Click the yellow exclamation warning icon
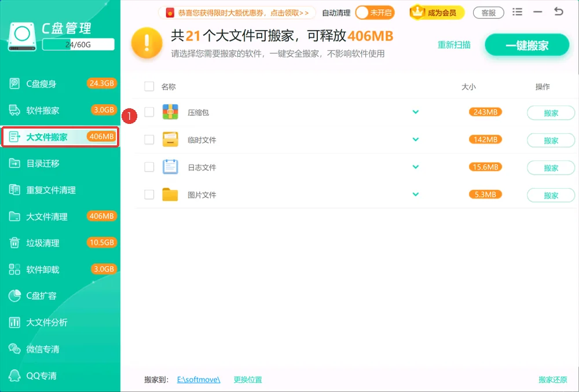Viewport: 579px width, 392px height. [146, 43]
